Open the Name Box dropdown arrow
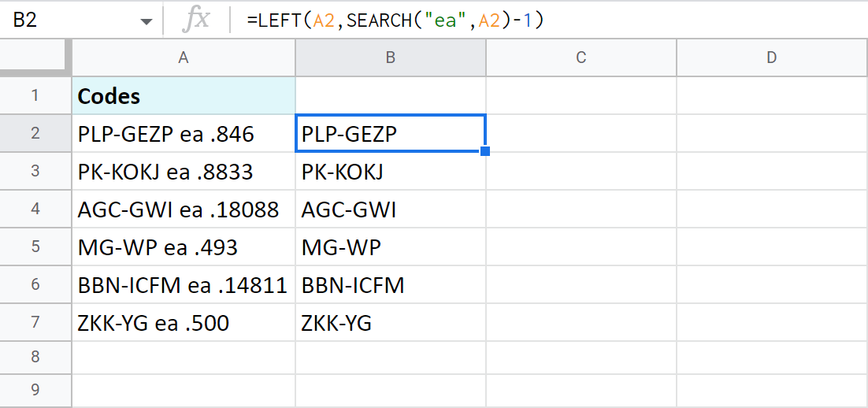The height and width of the screenshot is (408, 868). (147, 21)
